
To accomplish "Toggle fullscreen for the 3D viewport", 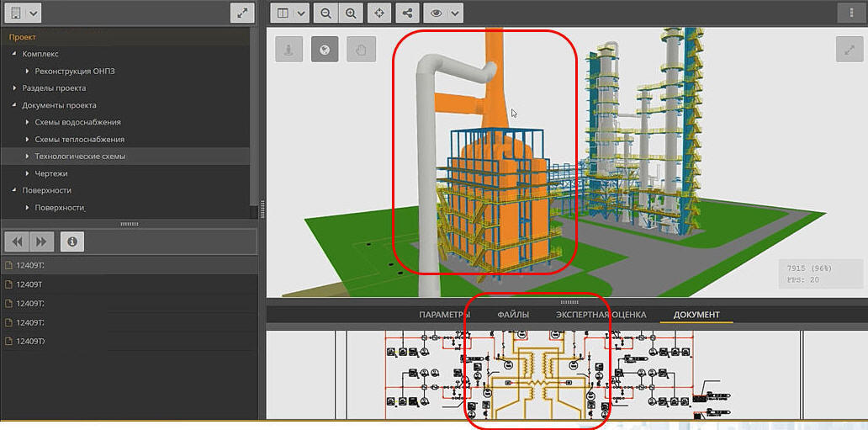I will pyautogui.click(x=848, y=50).
